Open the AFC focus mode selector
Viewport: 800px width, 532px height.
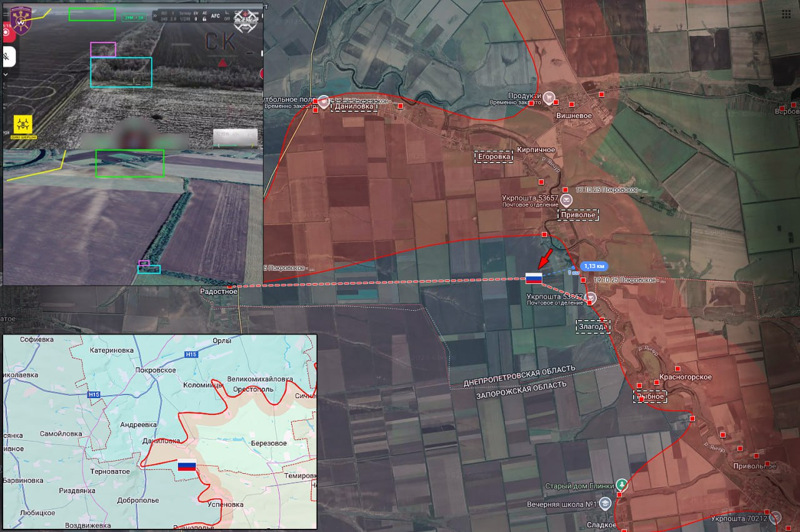tap(215, 17)
